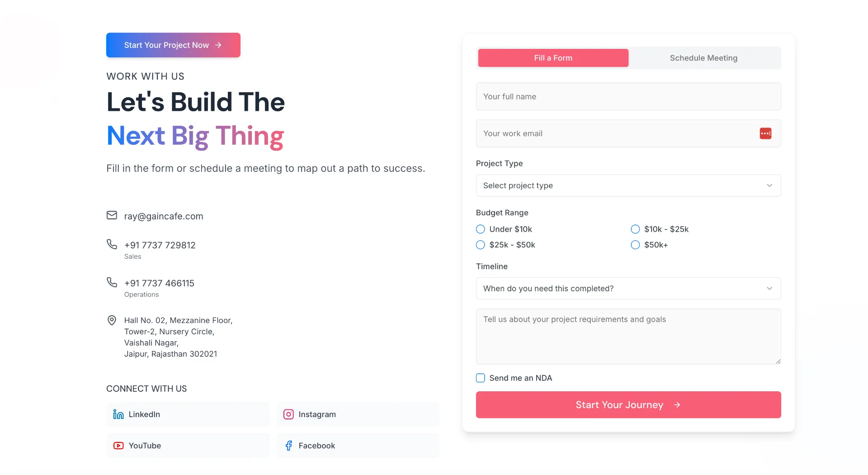The image size is (868, 475).
Task: Click the Start Your Project Now button
Action: point(173,45)
